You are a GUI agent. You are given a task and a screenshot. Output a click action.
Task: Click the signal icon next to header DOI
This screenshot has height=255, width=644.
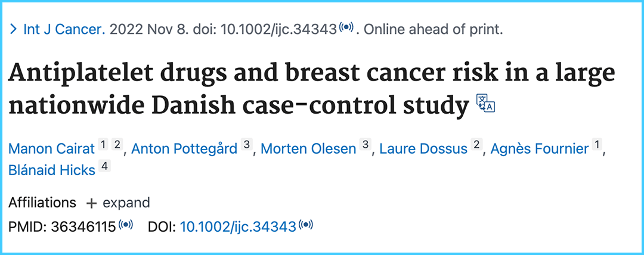(x=346, y=28)
